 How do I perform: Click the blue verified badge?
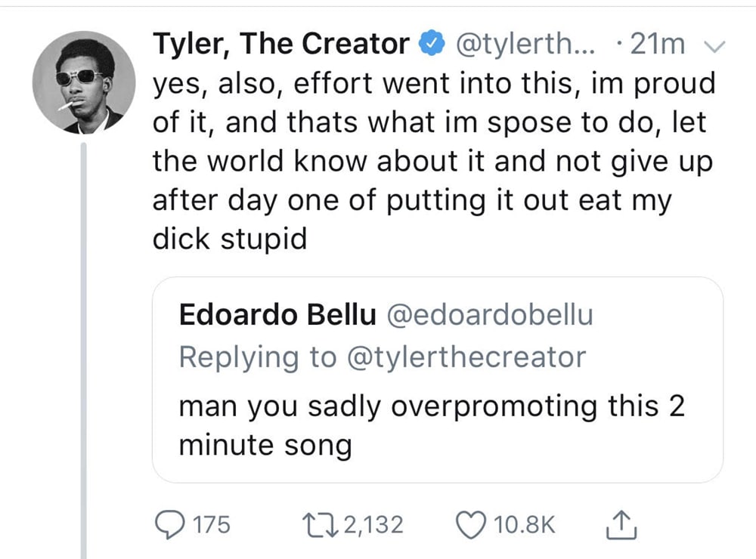(432, 45)
